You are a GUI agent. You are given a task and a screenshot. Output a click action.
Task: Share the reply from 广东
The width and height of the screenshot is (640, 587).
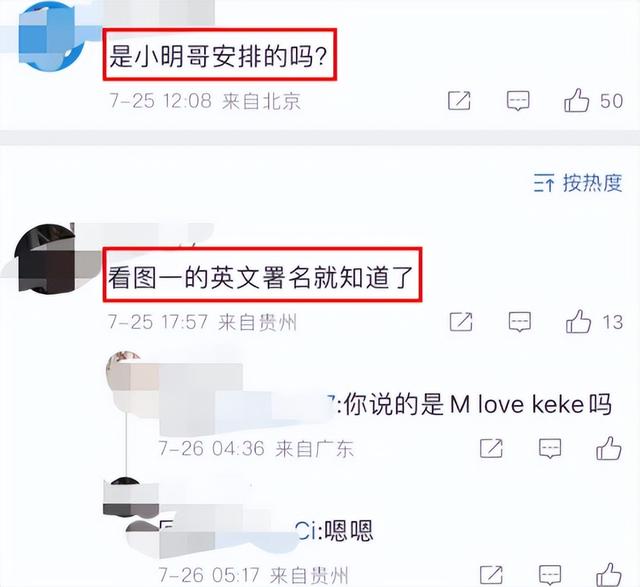[x=491, y=448]
